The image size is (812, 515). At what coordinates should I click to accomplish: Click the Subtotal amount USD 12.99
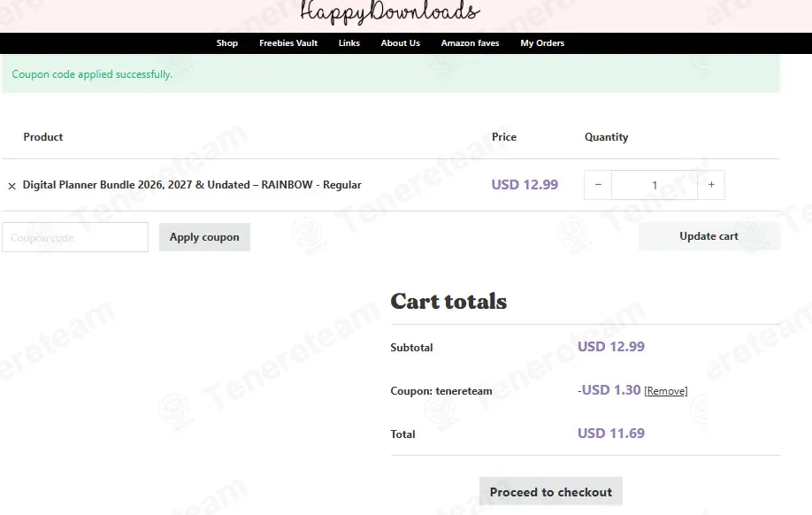point(611,347)
